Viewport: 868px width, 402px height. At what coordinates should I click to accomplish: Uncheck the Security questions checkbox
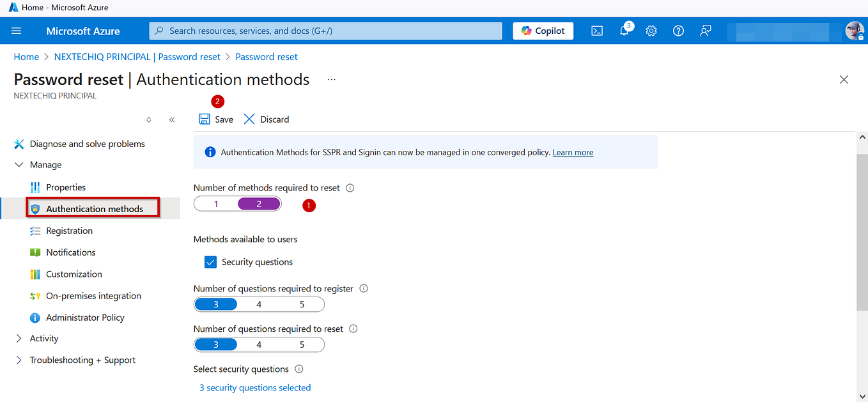coord(210,261)
